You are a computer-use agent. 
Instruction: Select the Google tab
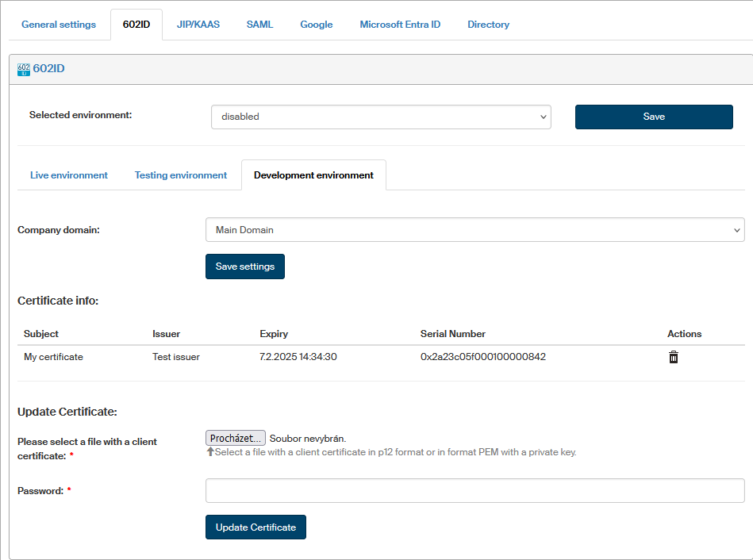pos(316,25)
